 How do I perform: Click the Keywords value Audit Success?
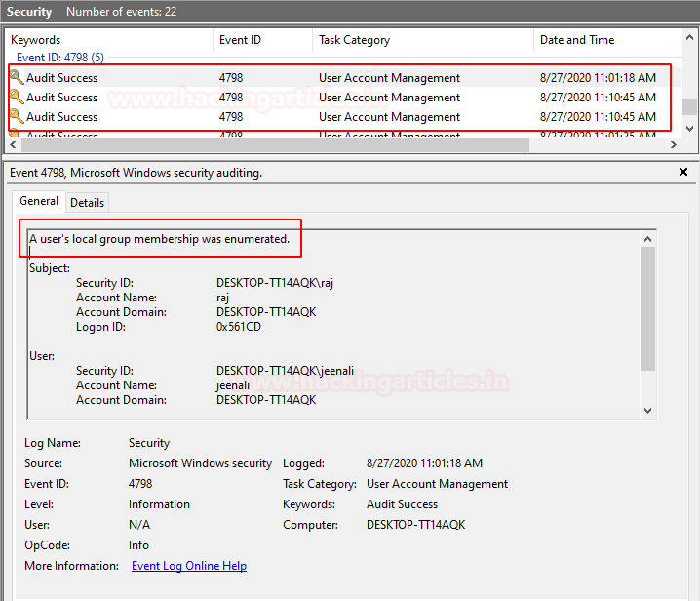[402, 504]
